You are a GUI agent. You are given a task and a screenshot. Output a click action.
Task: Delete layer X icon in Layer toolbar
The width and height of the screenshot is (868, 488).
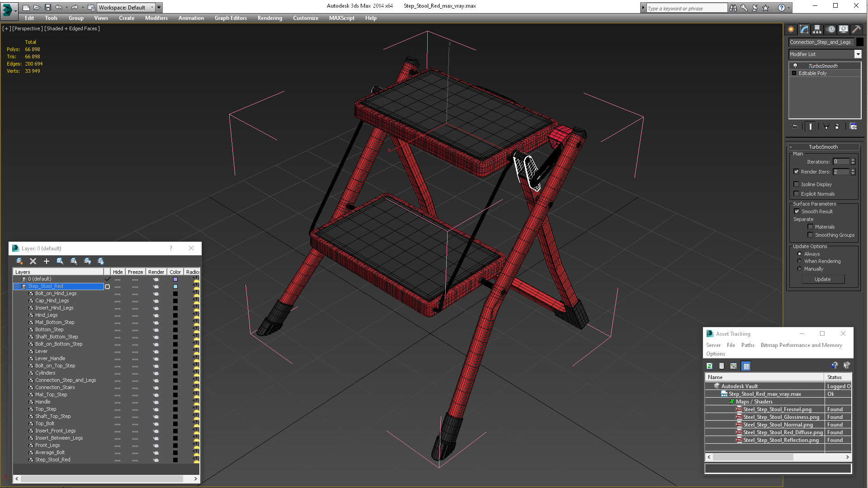coord(33,261)
